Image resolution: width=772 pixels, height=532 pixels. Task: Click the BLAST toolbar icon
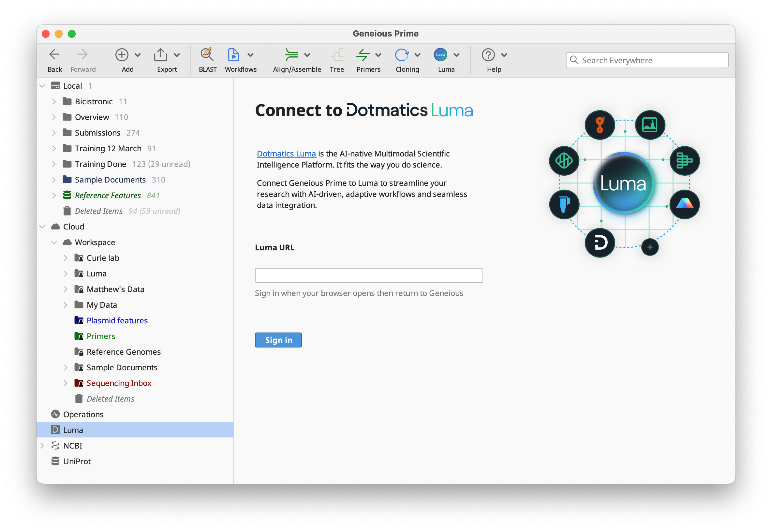pos(207,55)
